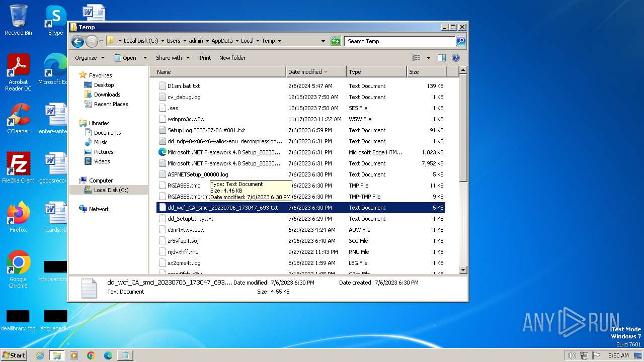Select Setup Log 2023-07-06 #001.txt
This screenshot has height=362, width=644.
[301, 130]
